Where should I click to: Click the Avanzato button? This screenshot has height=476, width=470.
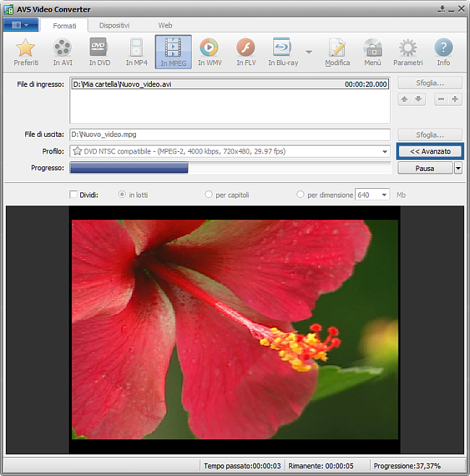coord(430,152)
